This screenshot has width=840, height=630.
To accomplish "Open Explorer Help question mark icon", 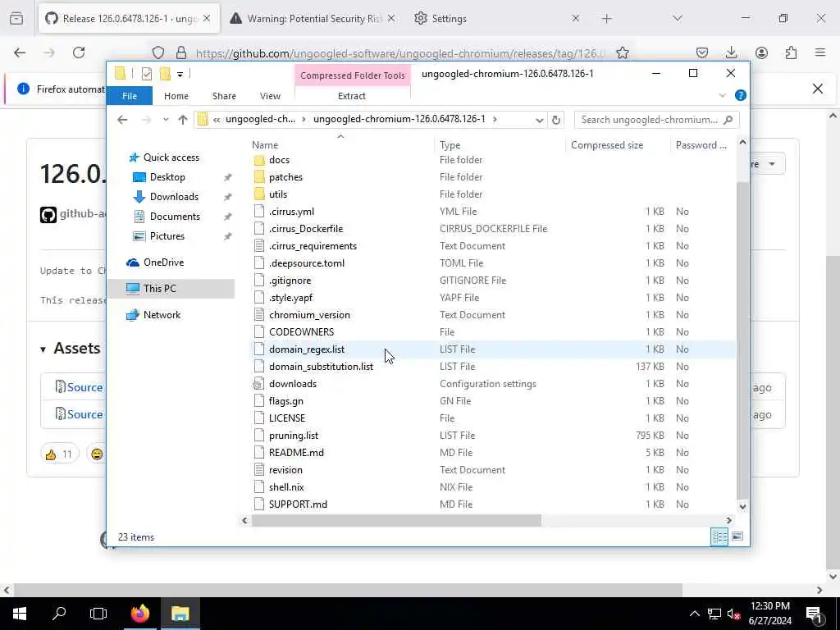I will click(741, 95).
